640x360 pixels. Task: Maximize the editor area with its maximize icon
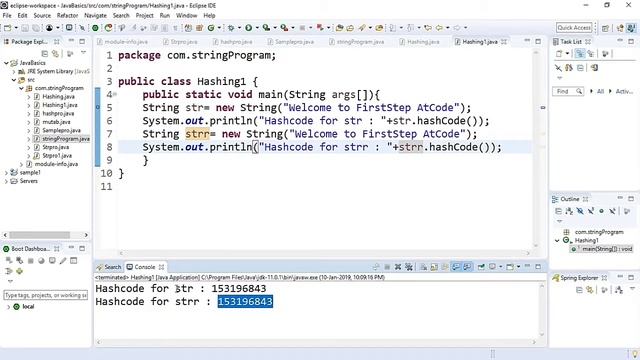point(538,42)
